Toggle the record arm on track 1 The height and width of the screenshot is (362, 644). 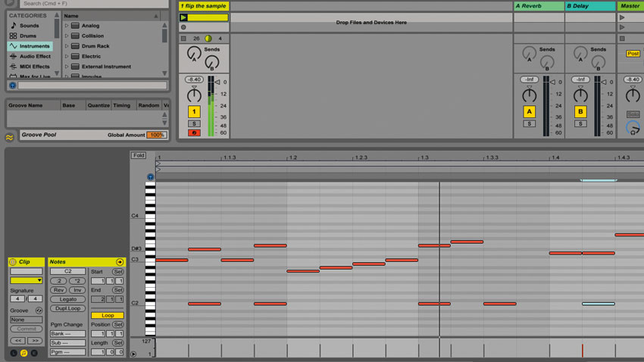194,133
